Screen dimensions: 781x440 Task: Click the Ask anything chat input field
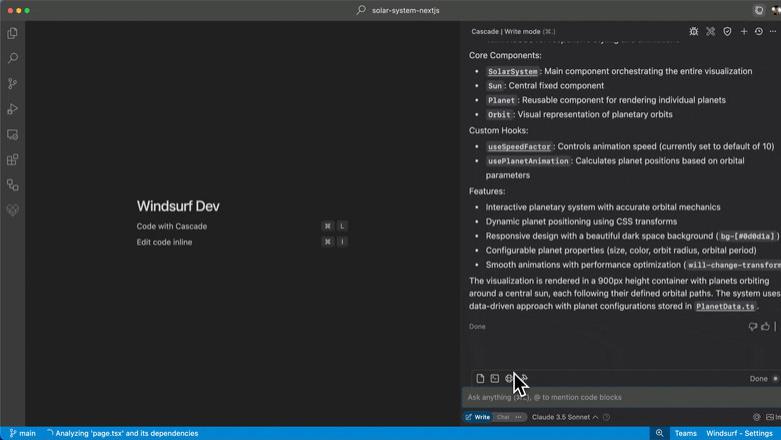click(621, 397)
